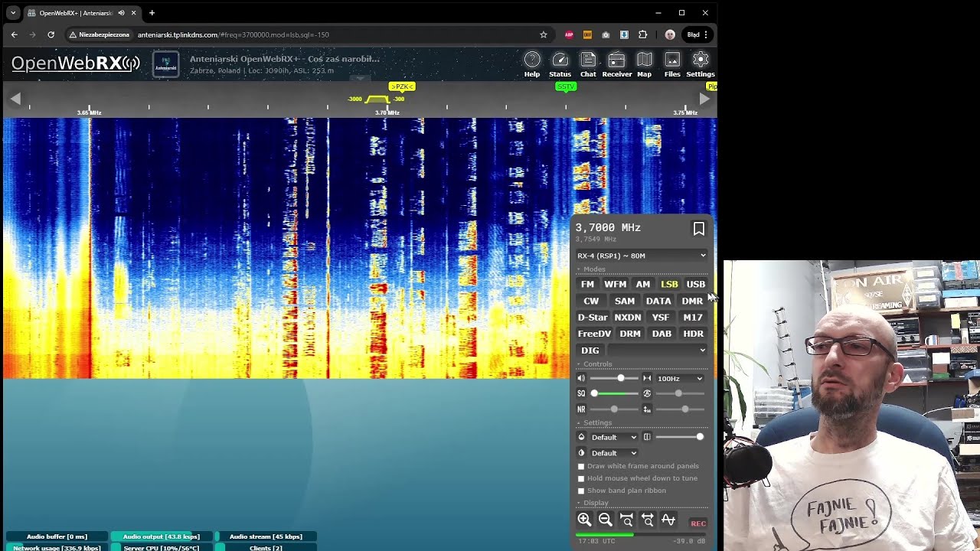The height and width of the screenshot is (551, 980).
Task: Zoom out on the waterfall
Action: pos(605,520)
